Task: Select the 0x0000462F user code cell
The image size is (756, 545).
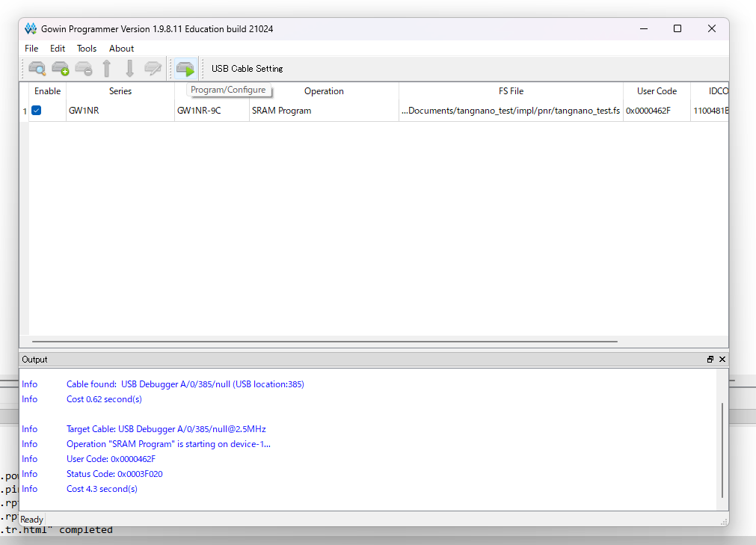Action: pos(657,111)
